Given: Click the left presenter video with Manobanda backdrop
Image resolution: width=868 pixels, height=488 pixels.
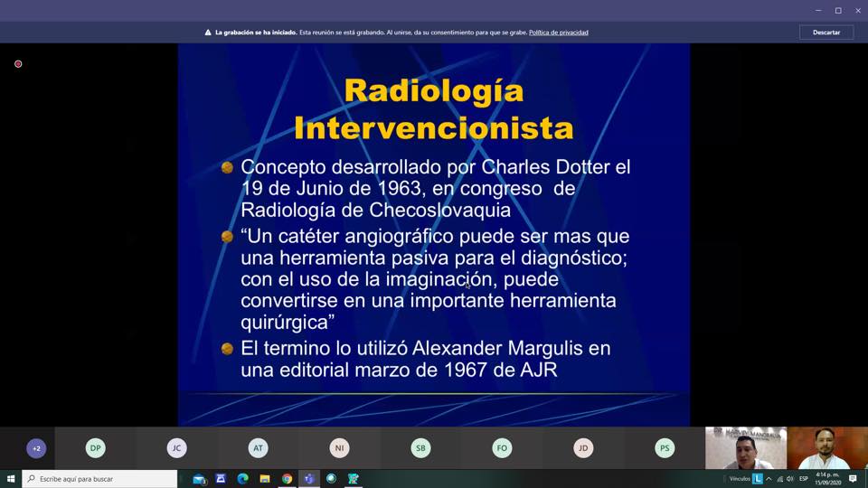Looking at the screenshot, I should [x=746, y=447].
